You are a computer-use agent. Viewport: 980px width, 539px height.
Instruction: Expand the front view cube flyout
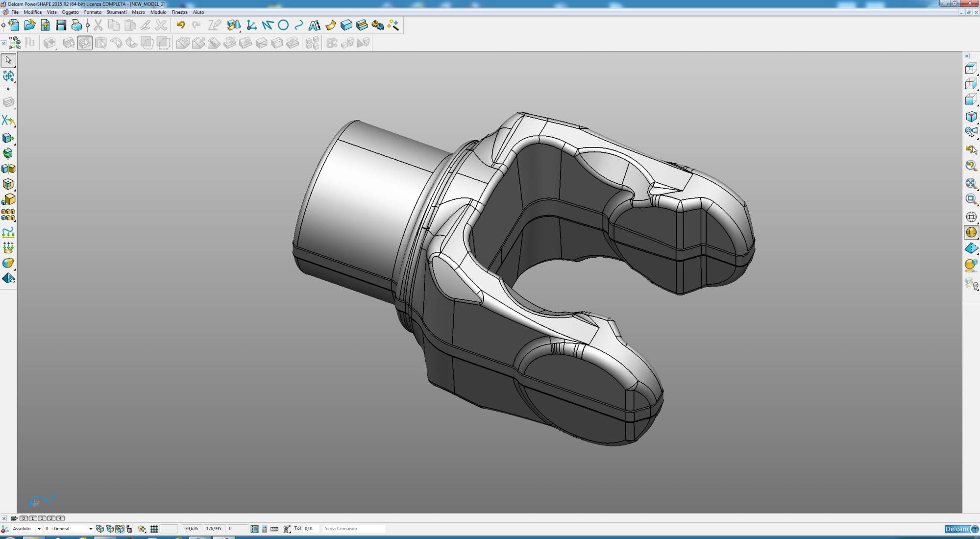click(977, 105)
